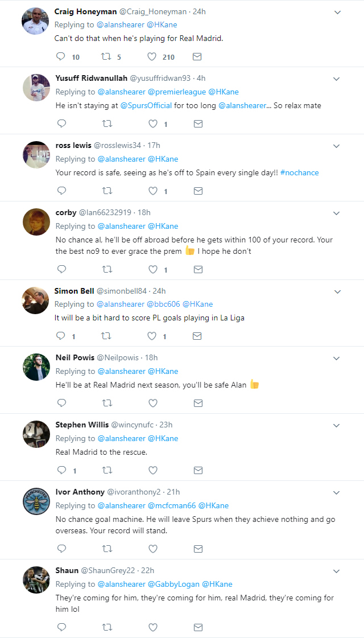Expand options menu on Simon Bell's tweet
364x638 pixels.
(336, 290)
